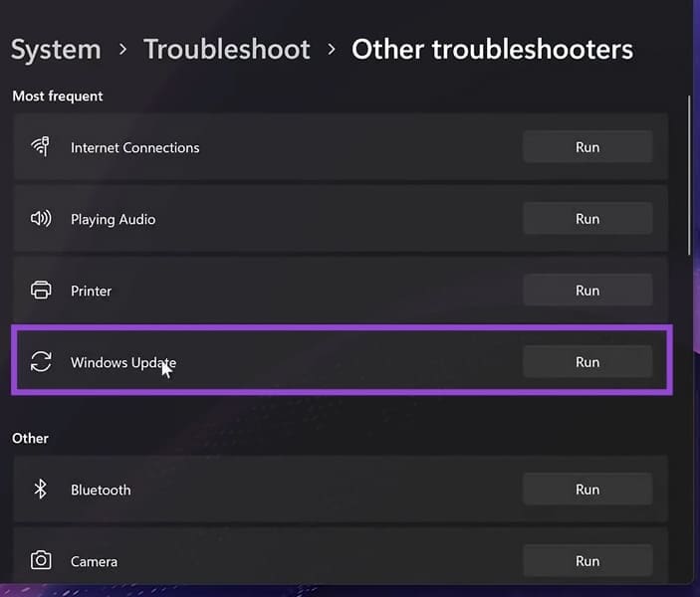
Task: Click the Windows Update sync arrows icon
Action: click(41, 362)
